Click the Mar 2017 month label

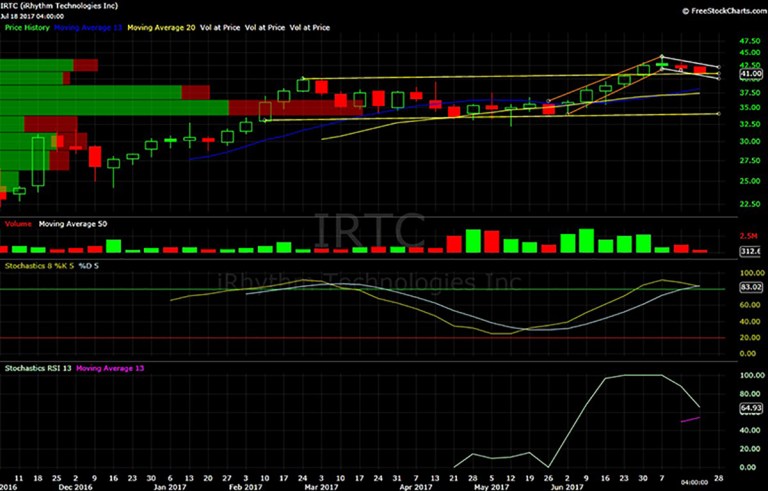tap(321, 487)
